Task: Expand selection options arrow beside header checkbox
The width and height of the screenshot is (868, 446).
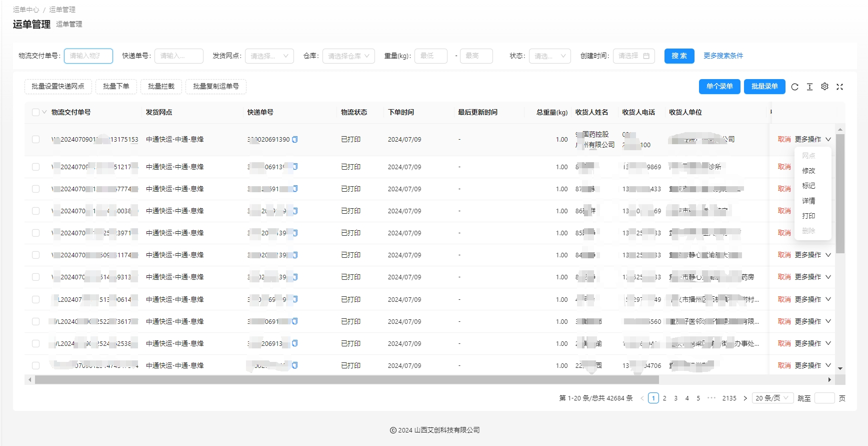Action: click(44, 112)
